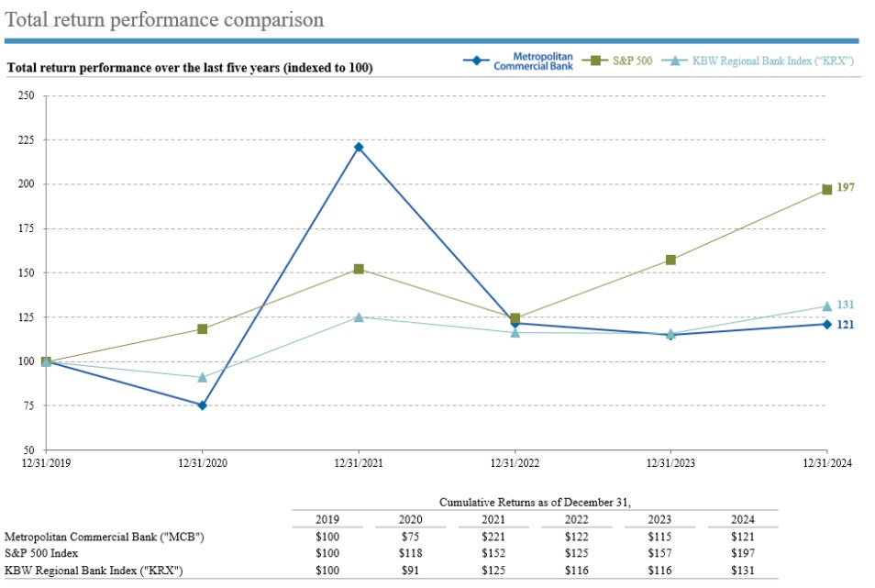Click the KRX 2022 value $116
The image size is (875, 588).
click(576, 571)
